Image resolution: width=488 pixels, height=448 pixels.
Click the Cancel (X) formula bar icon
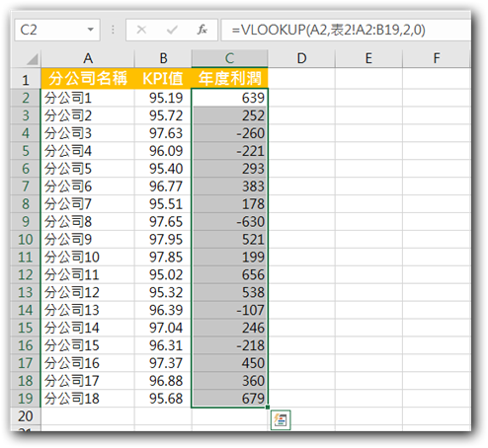point(141,30)
